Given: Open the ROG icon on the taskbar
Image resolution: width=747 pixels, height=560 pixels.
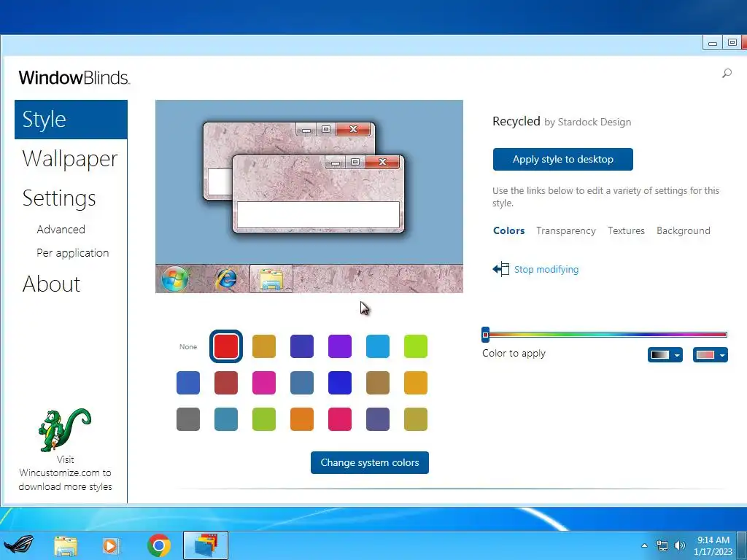Looking at the screenshot, I should pos(19,545).
